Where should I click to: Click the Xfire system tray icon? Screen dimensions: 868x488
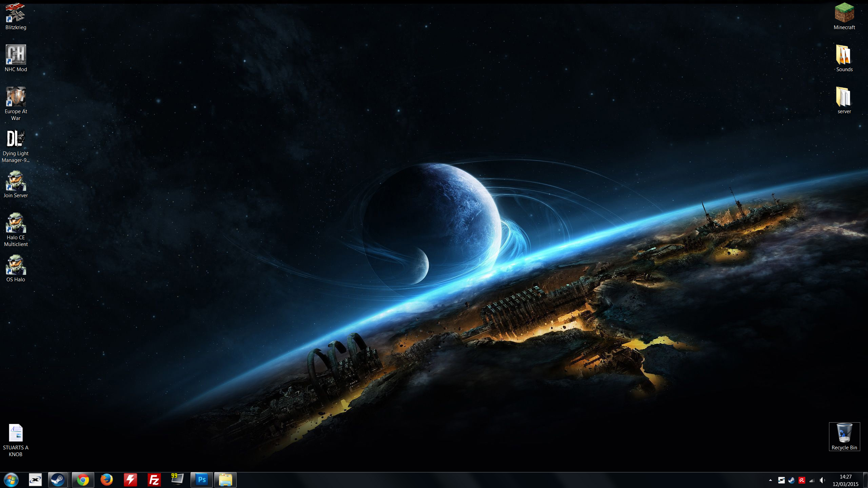point(782,480)
